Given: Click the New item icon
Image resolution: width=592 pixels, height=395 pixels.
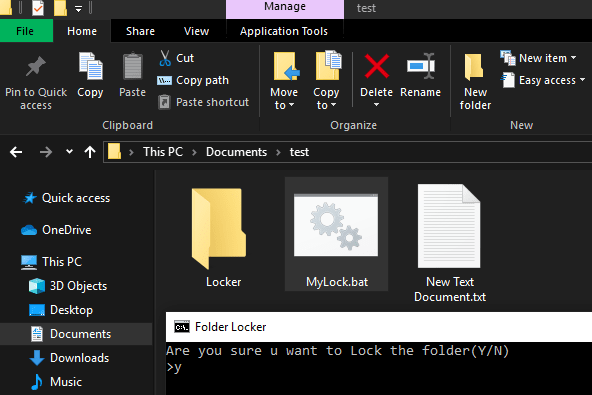Looking at the screenshot, I should pos(507,58).
